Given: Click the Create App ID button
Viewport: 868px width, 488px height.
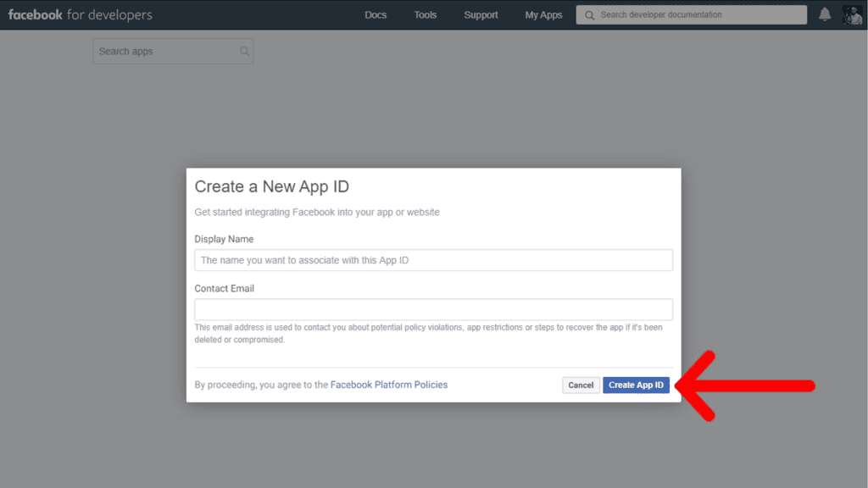Looking at the screenshot, I should 636,385.
